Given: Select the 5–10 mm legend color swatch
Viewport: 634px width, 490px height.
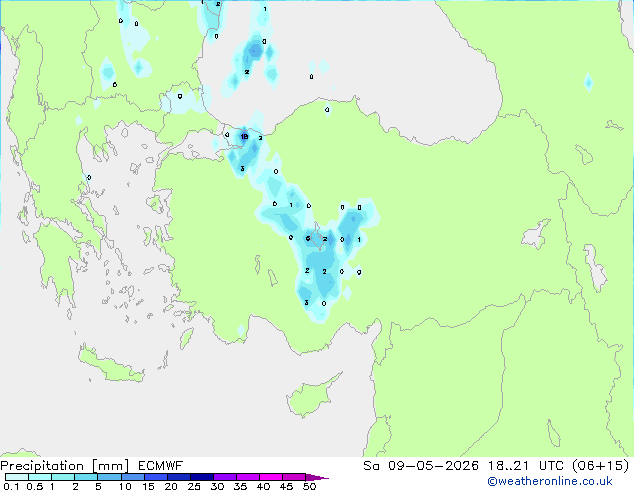Looking at the screenshot, I should click(109, 477).
